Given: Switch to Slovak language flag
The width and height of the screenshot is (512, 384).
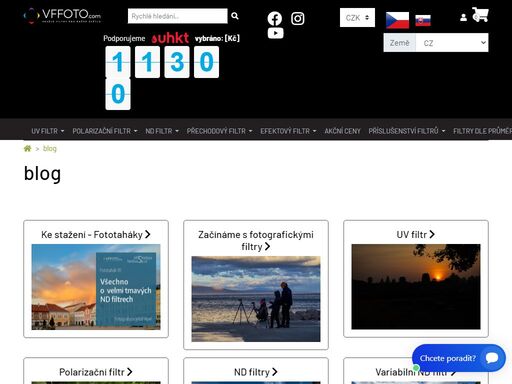Looking at the screenshot, I should click(x=423, y=21).
